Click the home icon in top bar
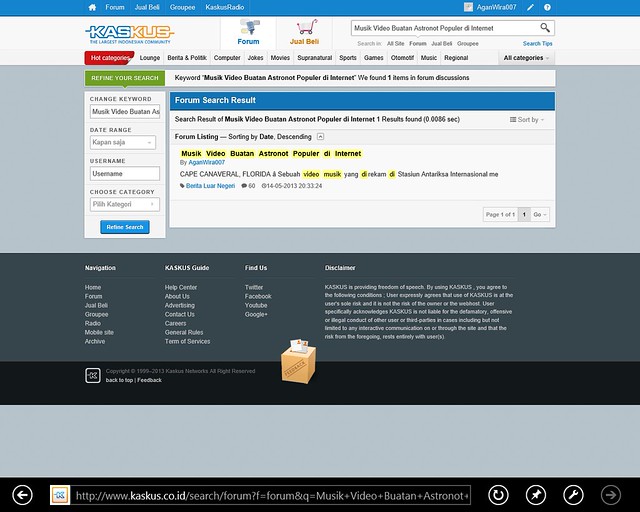Screen dimensions: 640x512 (92, 7)
